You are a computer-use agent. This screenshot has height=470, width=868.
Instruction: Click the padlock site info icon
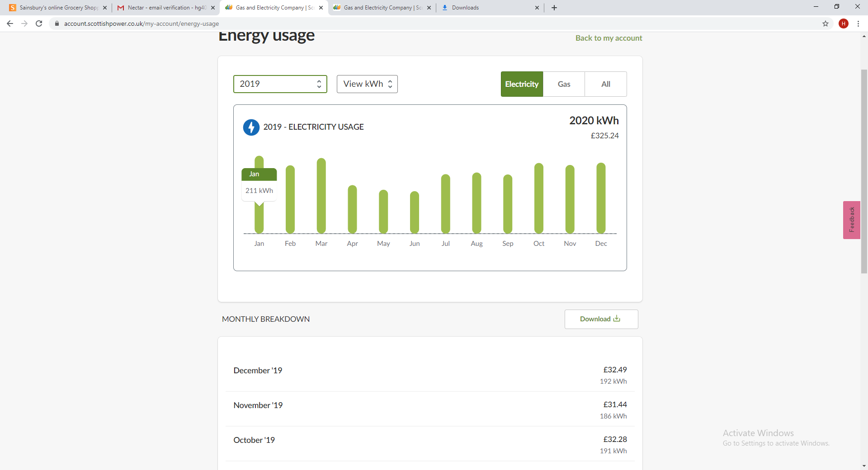(57, 23)
